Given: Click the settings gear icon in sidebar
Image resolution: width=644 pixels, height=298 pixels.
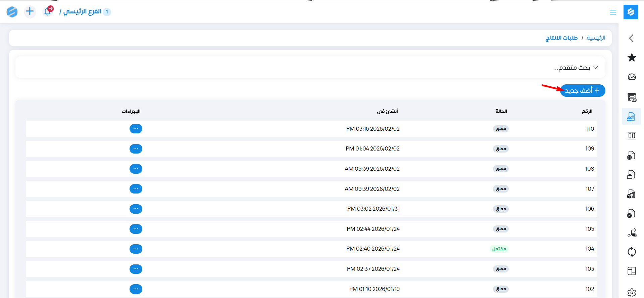Looking at the screenshot, I should pyautogui.click(x=632, y=293).
